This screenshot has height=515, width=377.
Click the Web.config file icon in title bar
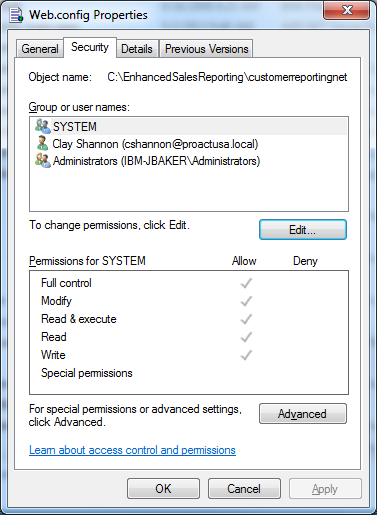[16, 15]
